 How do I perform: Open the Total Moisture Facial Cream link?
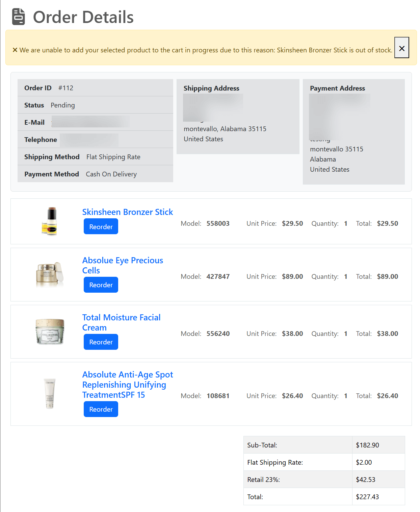pyautogui.click(x=121, y=322)
